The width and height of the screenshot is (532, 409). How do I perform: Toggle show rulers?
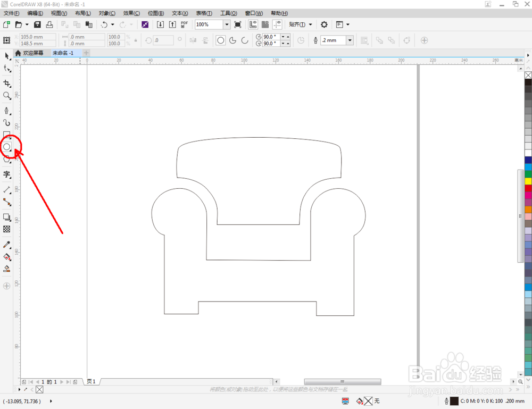click(x=253, y=24)
